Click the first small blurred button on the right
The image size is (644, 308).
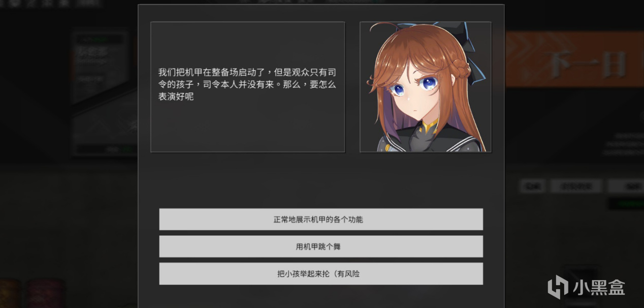coord(532,187)
